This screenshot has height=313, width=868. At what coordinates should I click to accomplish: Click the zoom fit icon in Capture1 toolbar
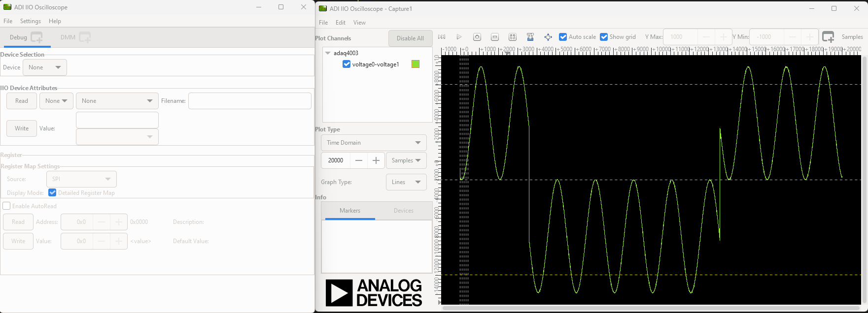pyautogui.click(x=513, y=37)
